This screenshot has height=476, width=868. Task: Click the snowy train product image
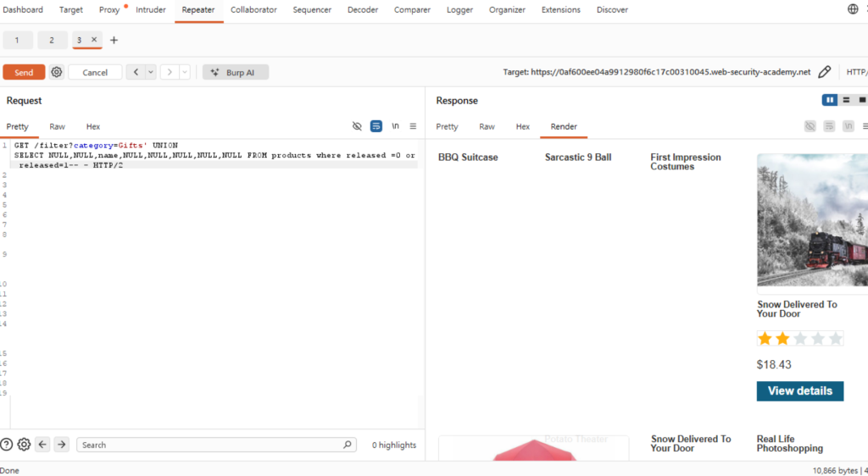812,220
